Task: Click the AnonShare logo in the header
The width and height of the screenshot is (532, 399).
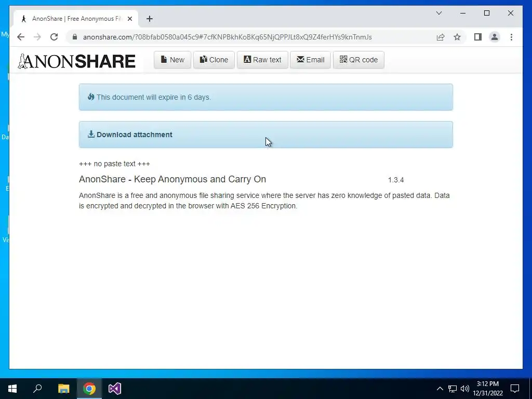Action: pos(77,61)
